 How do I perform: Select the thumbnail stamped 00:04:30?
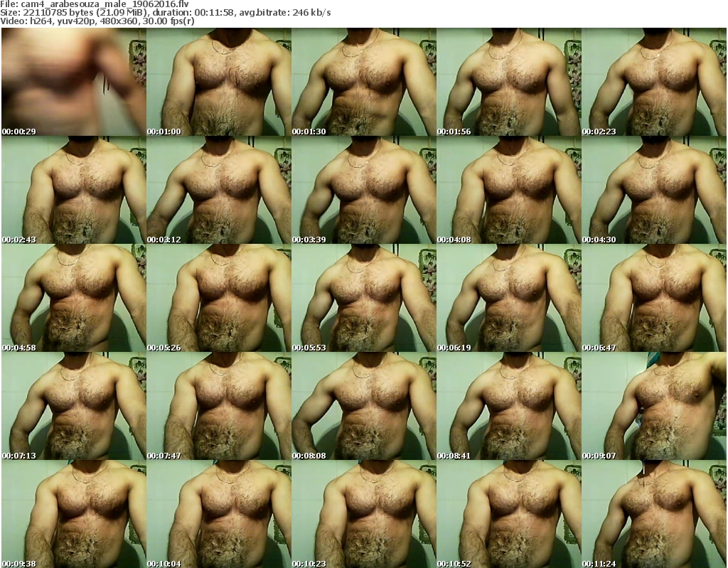click(x=654, y=190)
